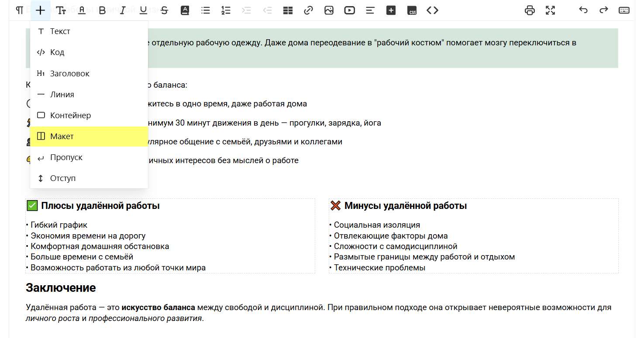
Task: Insert a numbered list
Action: (226, 10)
